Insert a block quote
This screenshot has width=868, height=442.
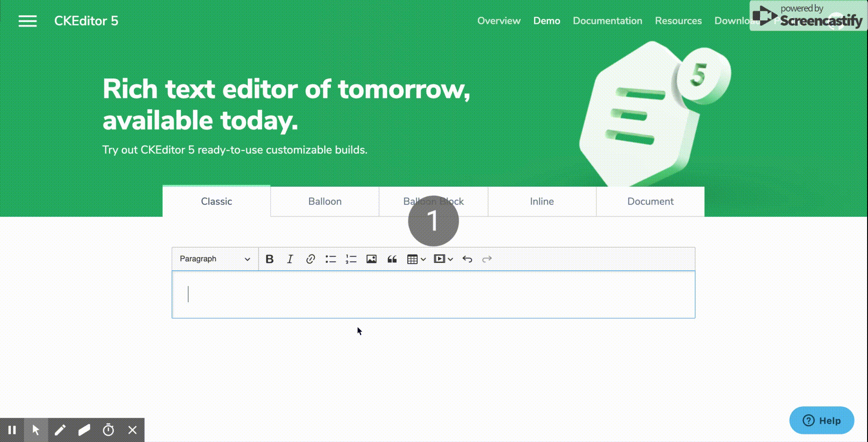coord(392,259)
